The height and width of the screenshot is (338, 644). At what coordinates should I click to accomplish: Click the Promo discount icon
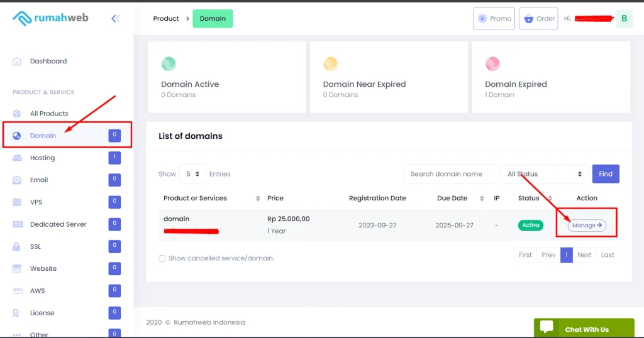(482, 18)
